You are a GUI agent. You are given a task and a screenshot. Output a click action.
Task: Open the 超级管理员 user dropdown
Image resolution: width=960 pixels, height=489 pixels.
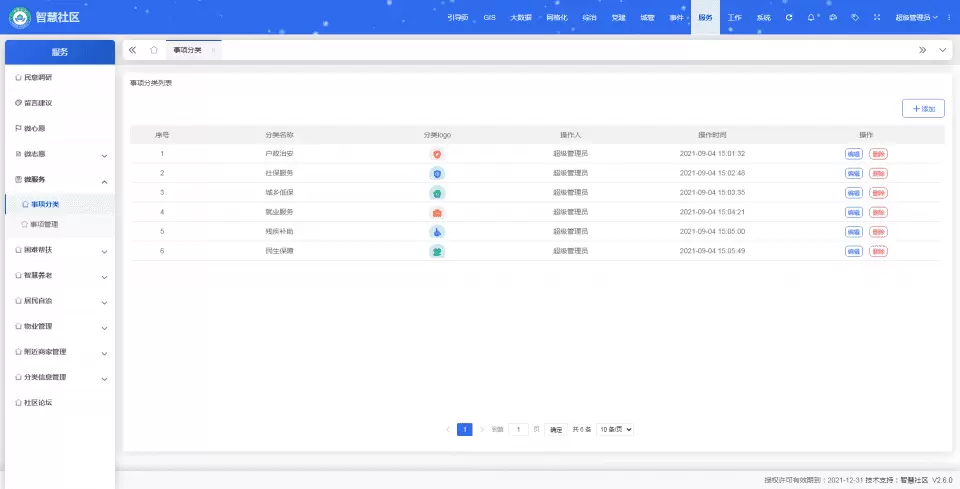click(x=916, y=18)
